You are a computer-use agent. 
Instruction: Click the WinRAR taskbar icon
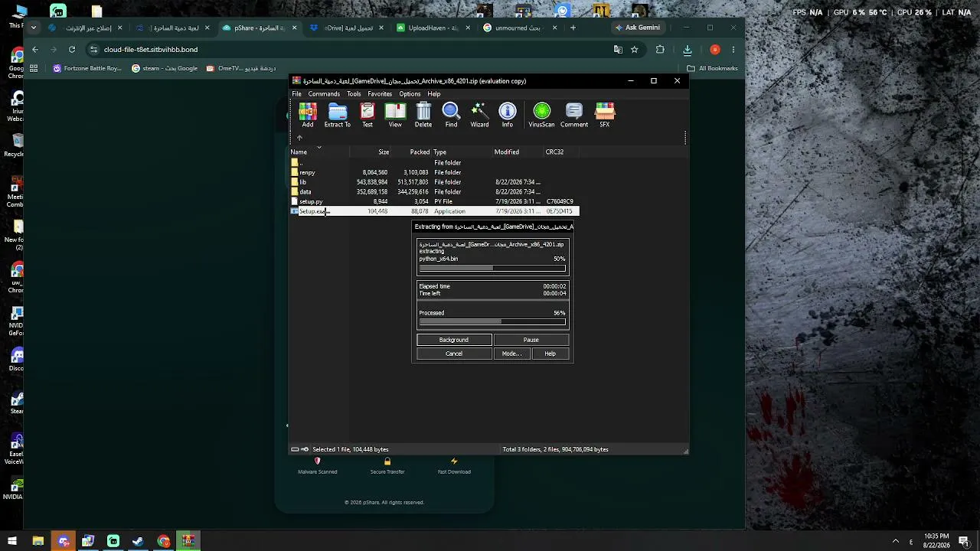pyautogui.click(x=188, y=541)
